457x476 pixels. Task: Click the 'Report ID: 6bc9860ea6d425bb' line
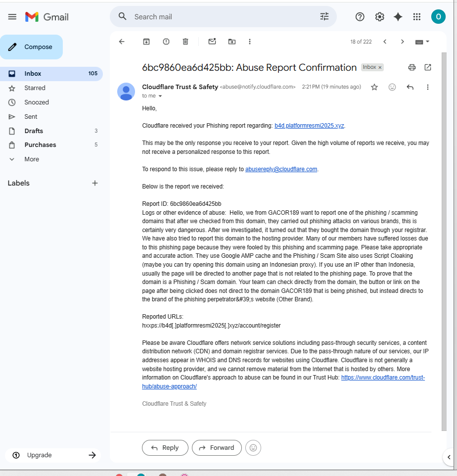click(182, 204)
